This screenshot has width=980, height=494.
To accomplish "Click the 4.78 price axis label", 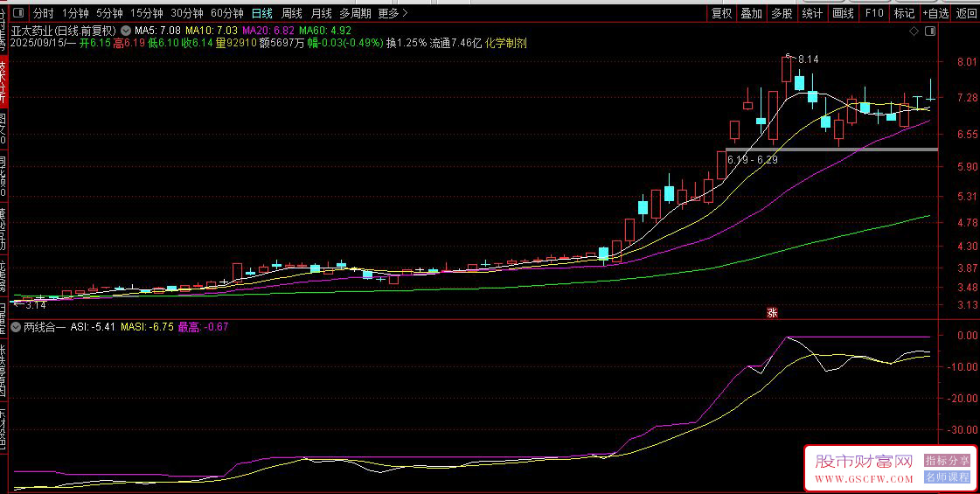I will tap(966, 222).
